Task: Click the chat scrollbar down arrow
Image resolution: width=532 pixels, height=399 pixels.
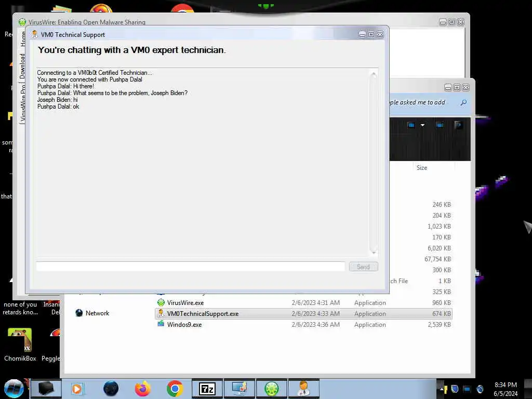Action: pos(374,252)
